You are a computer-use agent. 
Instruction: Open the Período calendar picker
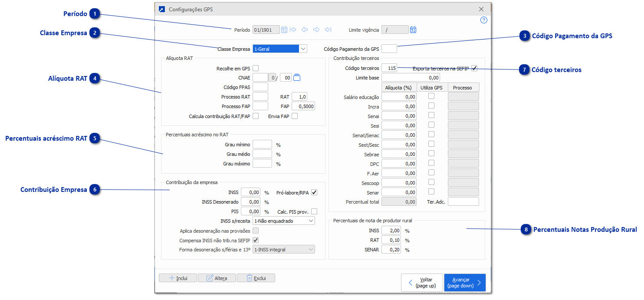pos(284,30)
